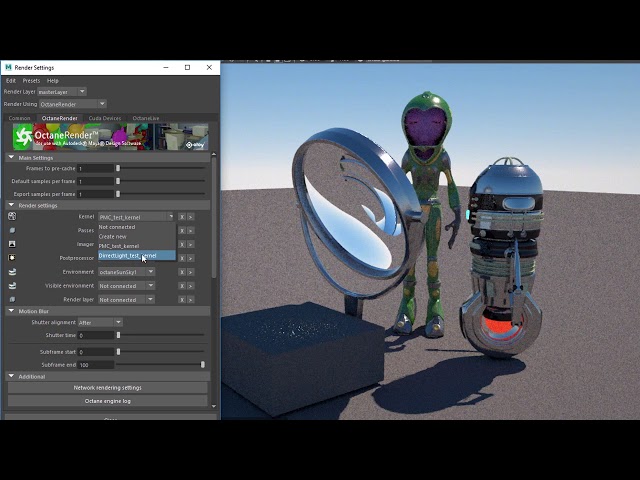Click the Maya logo in title bar
640x480 pixels.
(8, 67)
